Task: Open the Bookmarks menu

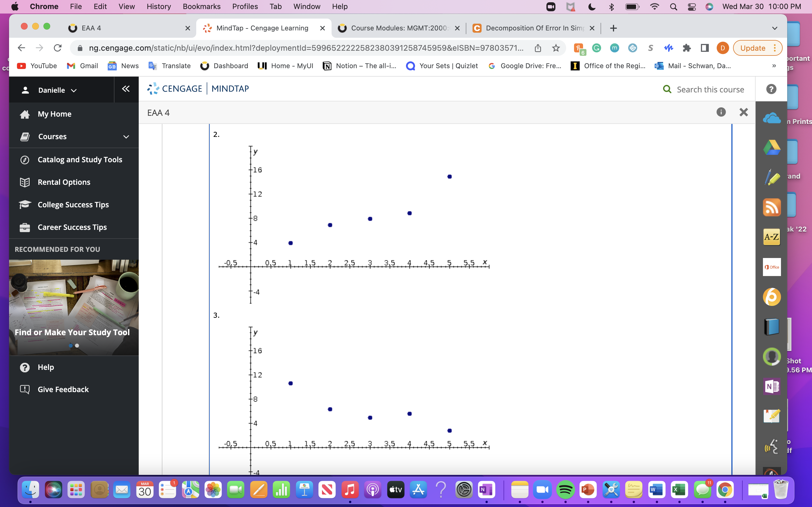Action: coord(202,6)
